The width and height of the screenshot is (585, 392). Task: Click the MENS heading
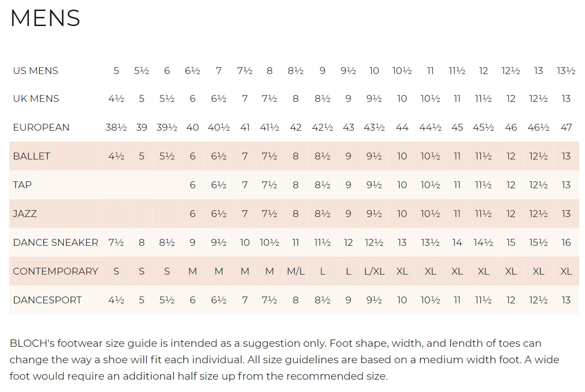[45, 18]
